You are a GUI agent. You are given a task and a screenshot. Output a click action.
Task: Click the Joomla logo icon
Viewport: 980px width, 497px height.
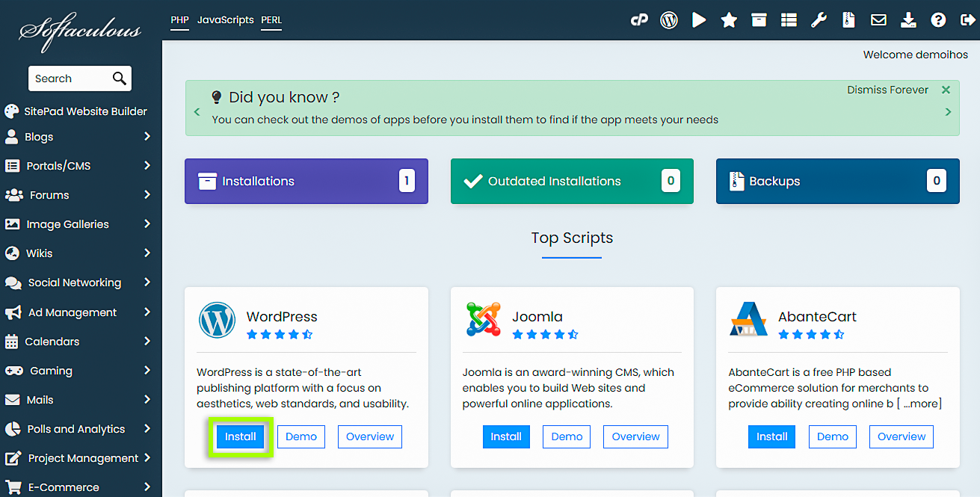tap(483, 320)
